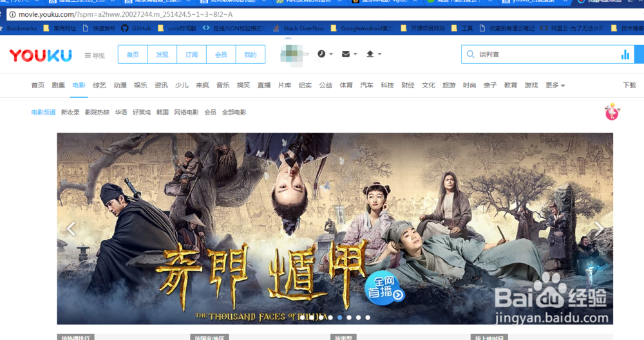The image size is (644, 340).
Task: Open 全部电影 link
Action: pyautogui.click(x=234, y=113)
